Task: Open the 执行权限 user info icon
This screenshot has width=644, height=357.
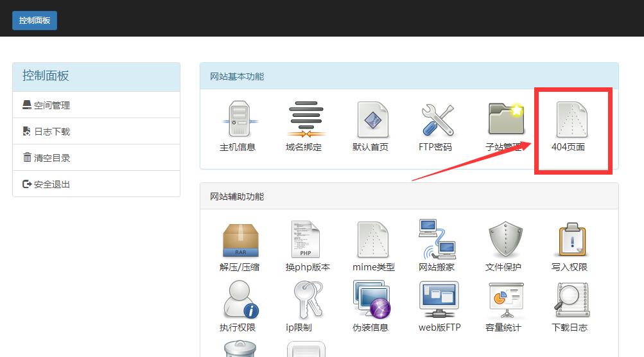Action: point(241,300)
